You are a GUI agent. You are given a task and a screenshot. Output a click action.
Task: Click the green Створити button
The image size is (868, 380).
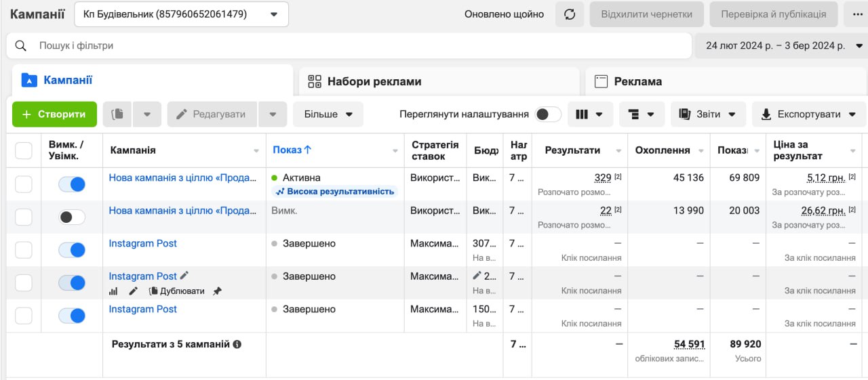pos(54,114)
